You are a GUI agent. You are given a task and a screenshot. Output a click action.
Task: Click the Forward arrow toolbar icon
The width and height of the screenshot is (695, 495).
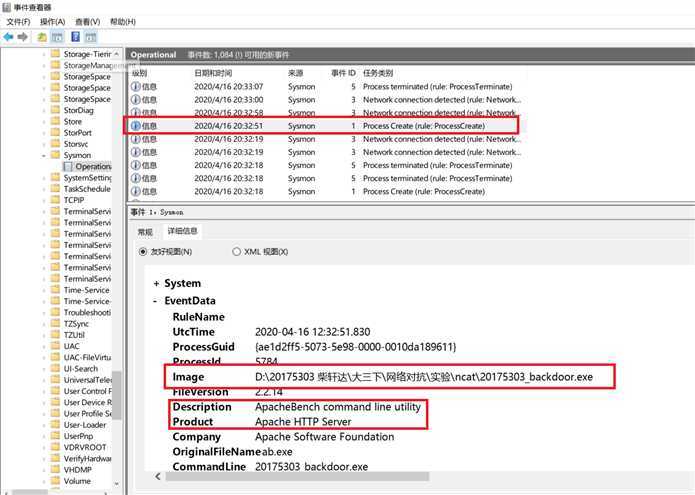click(x=22, y=37)
